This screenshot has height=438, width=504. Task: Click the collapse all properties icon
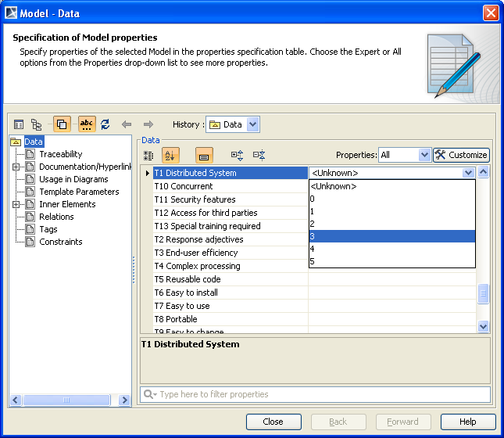coord(259,155)
